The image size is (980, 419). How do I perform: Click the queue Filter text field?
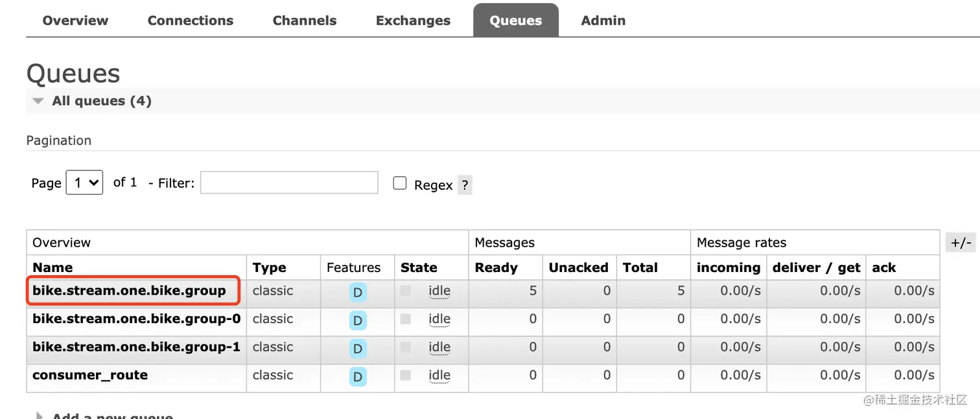(289, 183)
